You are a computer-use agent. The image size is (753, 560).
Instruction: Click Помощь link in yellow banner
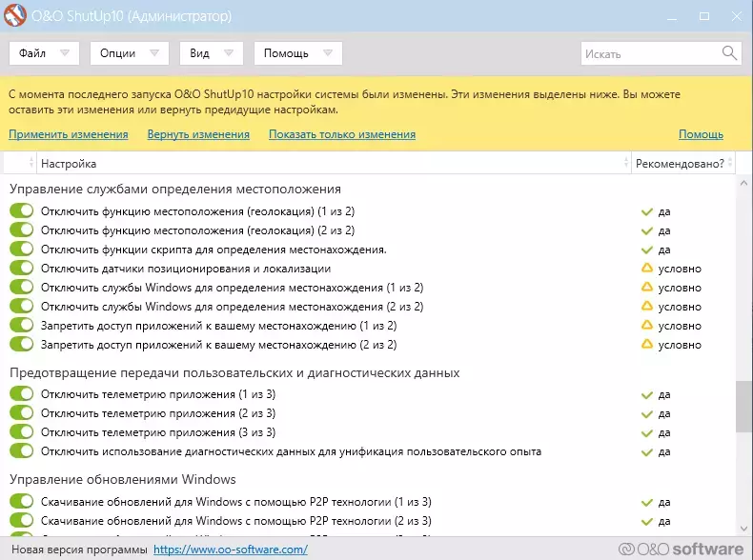pyautogui.click(x=701, y=134)
